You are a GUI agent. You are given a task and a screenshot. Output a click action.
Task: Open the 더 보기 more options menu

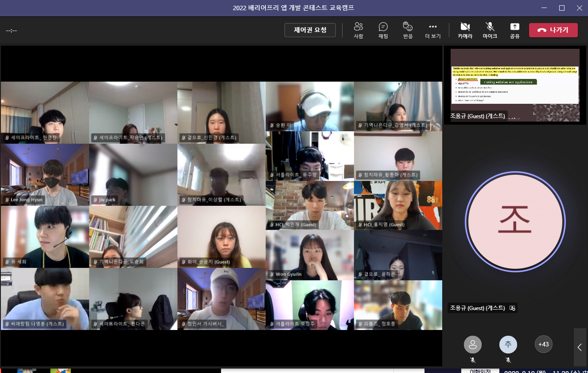click(x=433, y=30)
